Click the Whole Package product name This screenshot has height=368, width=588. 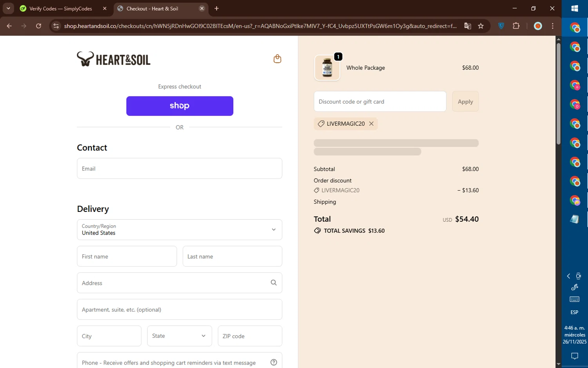(x=366, y=68)
